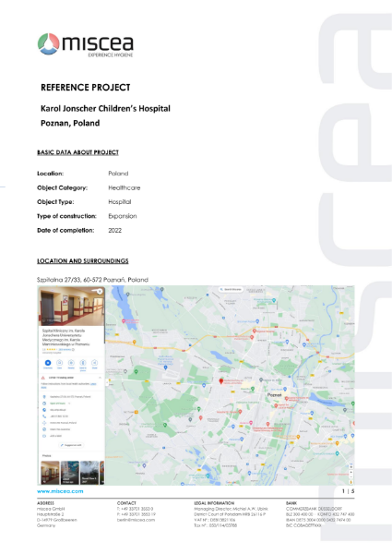Click the Send to phone icon
Viewport: 392px width, 554px height.
coord(83,363)
